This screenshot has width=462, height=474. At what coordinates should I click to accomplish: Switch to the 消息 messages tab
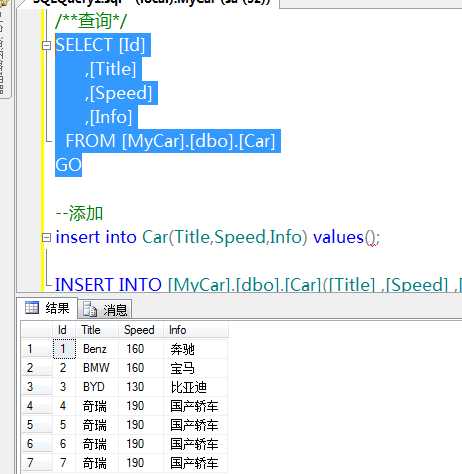coord(105,310)
